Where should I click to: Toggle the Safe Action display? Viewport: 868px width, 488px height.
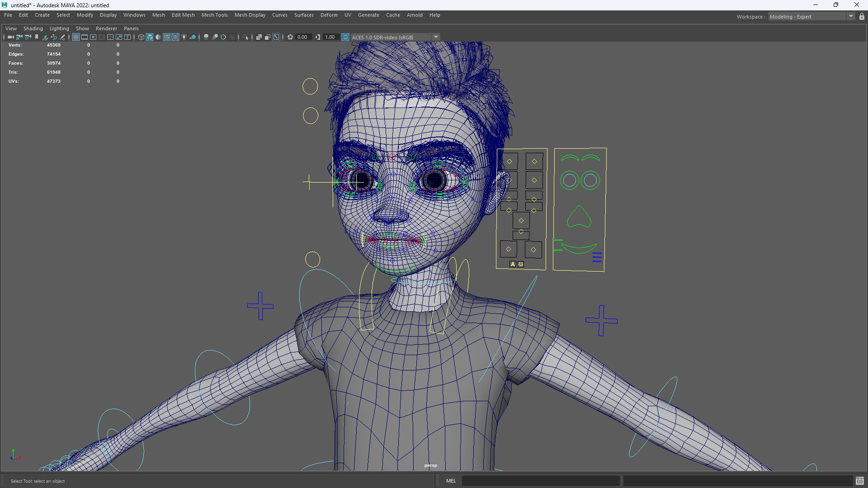[119, 37]
